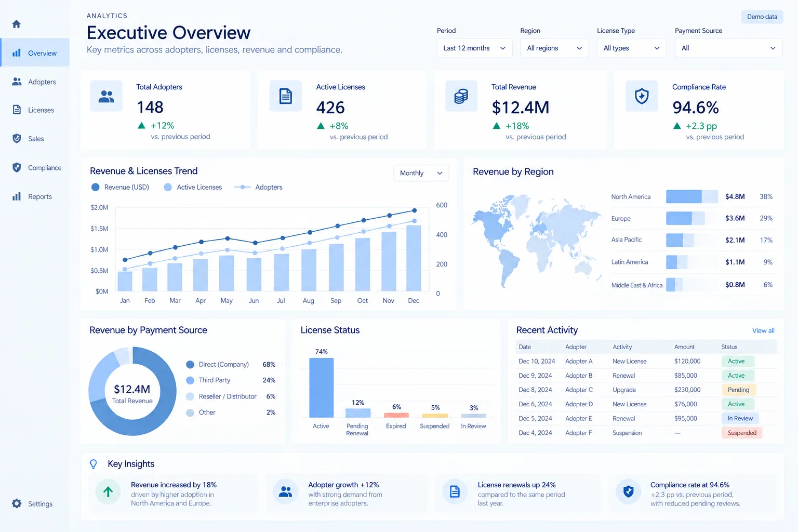Click the home icon in sidebar
Viewport: 798px width, 532px height.
[x=16, y=24]
